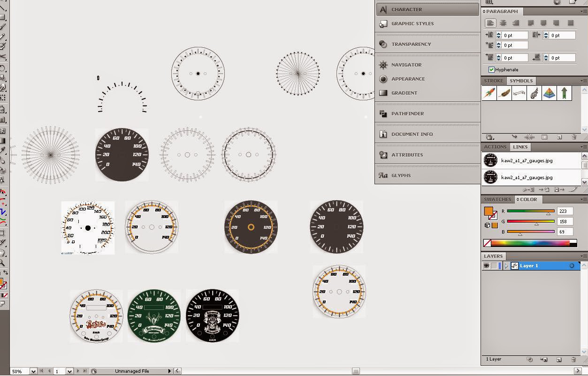Switch to the Actions tab

point(495,147)
